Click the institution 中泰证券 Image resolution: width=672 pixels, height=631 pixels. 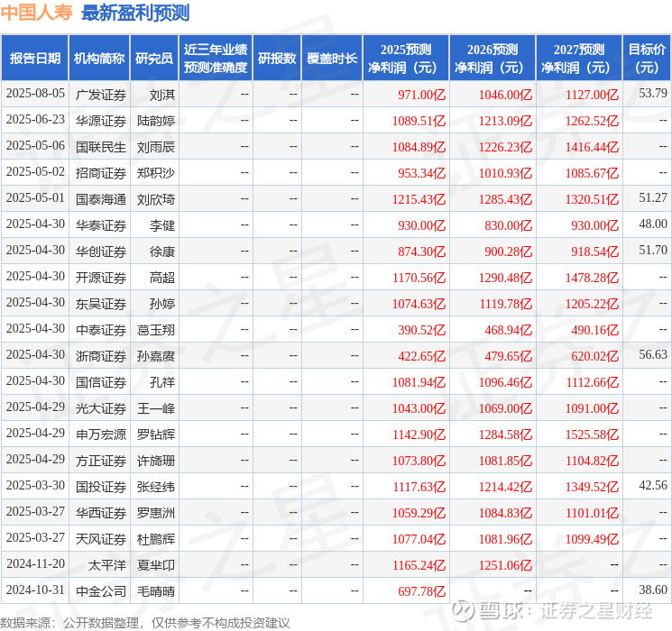coord(101,330)
